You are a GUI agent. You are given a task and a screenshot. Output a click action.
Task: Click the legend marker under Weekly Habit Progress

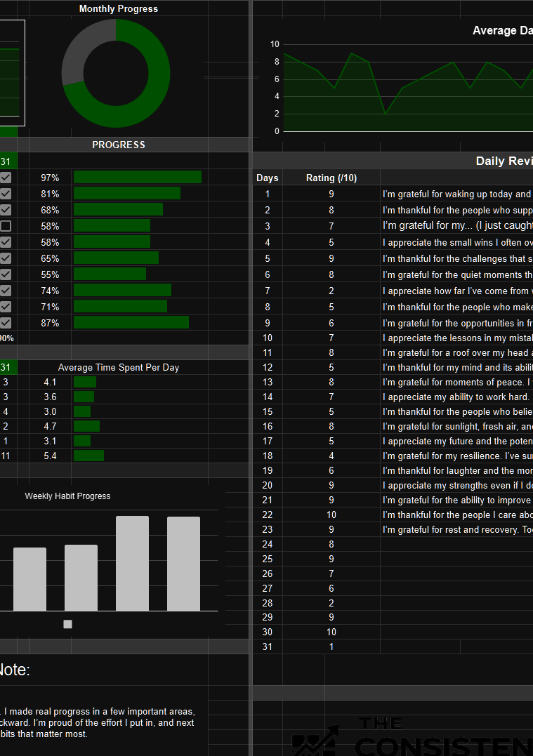click(x=68, y=624)
